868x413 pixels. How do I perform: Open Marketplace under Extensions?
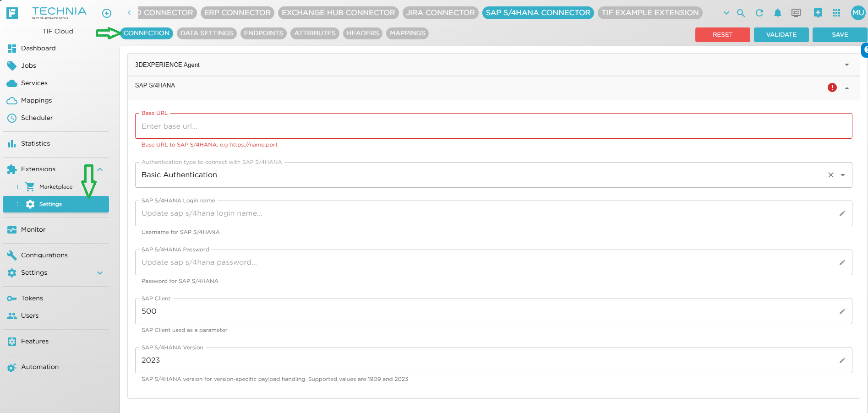55,187
